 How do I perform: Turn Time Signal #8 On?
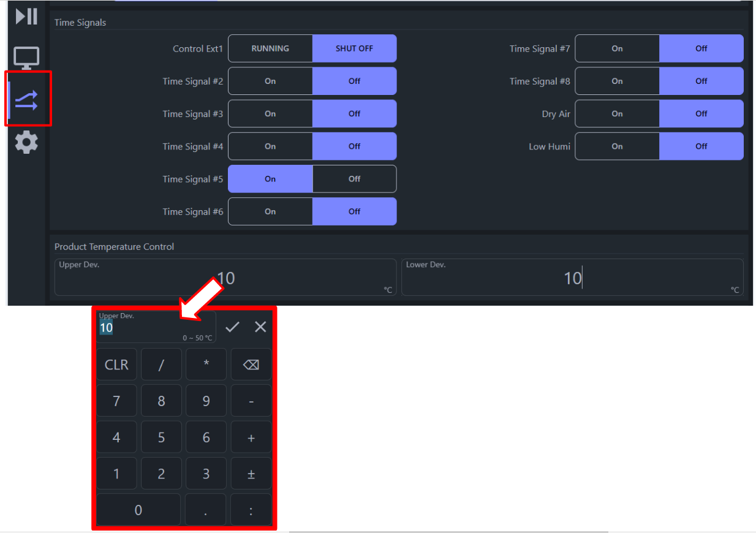tap(617, 81)
